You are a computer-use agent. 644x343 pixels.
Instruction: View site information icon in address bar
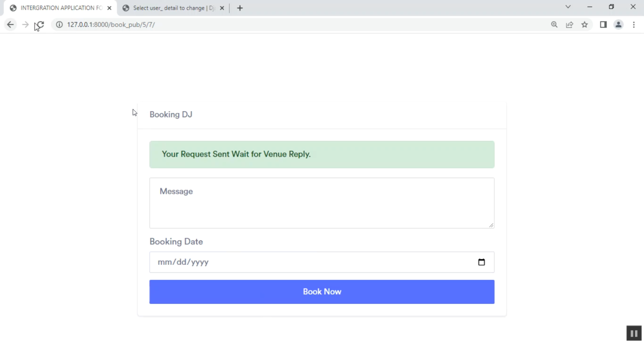coord(59,25)
